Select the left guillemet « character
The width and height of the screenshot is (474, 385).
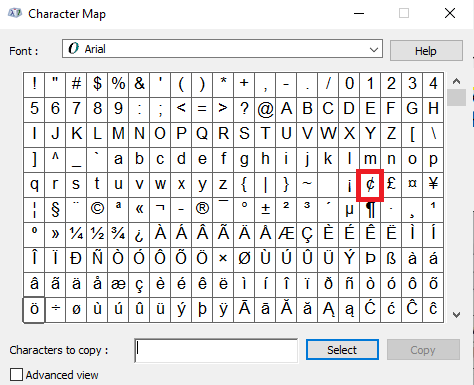point(139,210)
